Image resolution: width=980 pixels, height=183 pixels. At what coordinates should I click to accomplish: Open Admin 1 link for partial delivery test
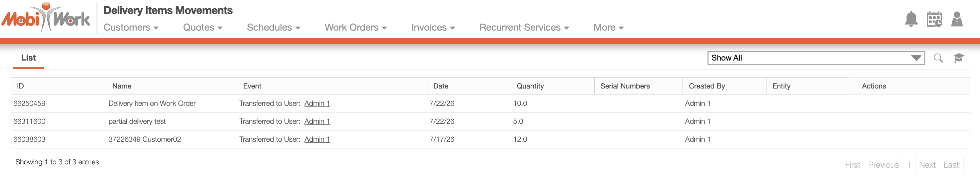317,121
